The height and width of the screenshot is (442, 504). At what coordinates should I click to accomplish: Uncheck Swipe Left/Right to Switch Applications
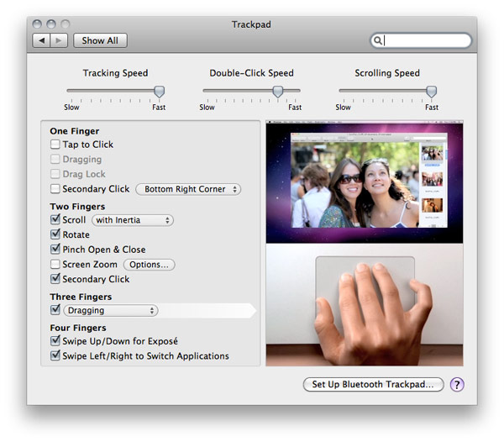point(55,356)
